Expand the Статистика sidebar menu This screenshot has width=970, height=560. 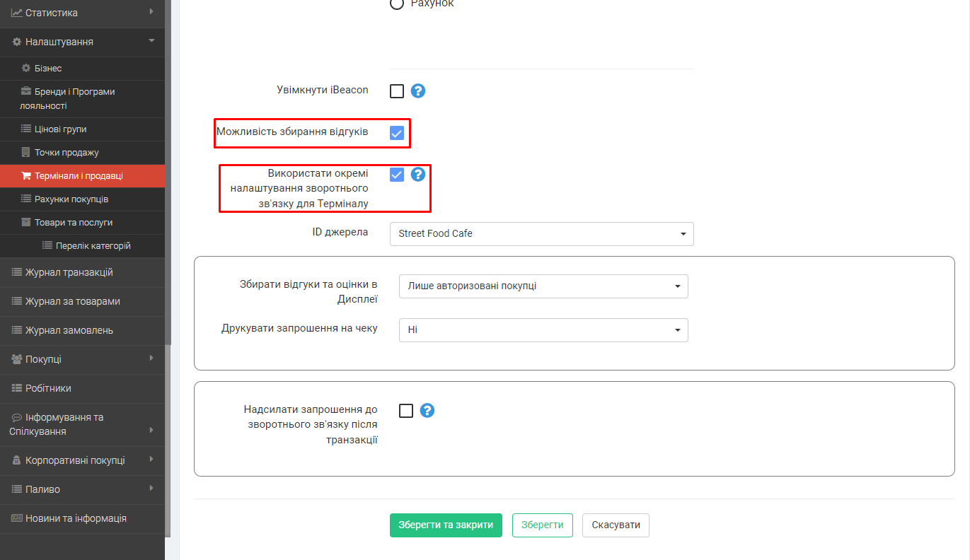pyautogui.click(x=82, y=13)
